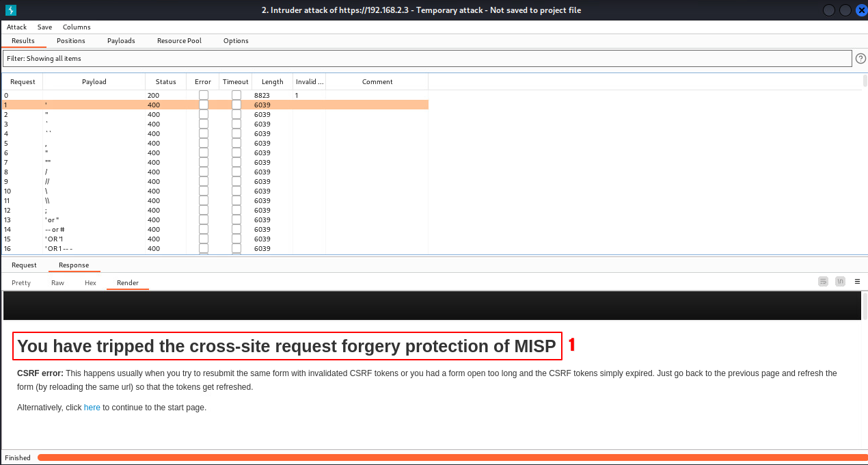The height and width of the screenshot is (465, 868).
Task: Toggle Error checkbox for request 10
Action: [x=203, y=191]
